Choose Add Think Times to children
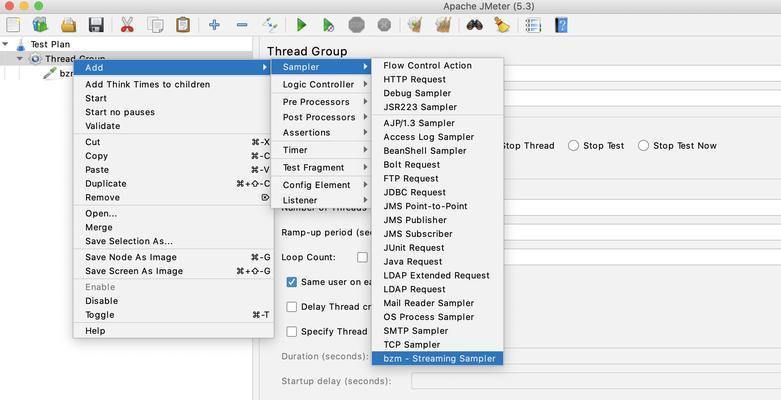781x400 pixels. pos(173,84)
